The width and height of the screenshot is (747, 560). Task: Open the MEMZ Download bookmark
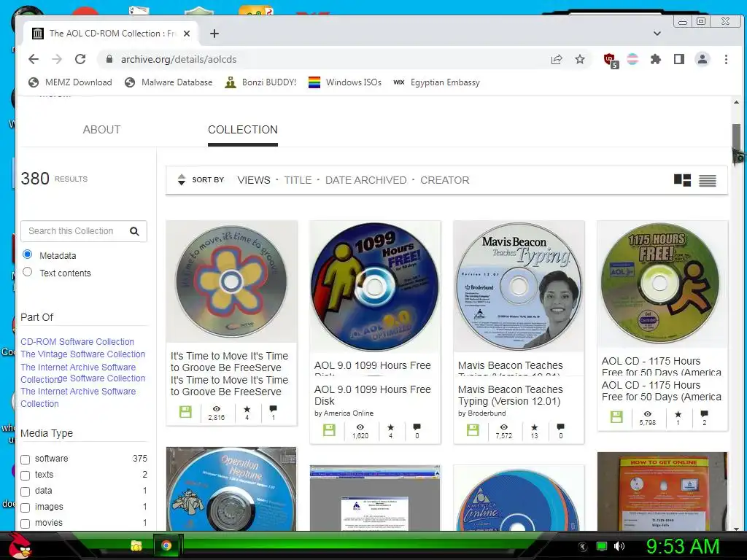click(70, 82)
